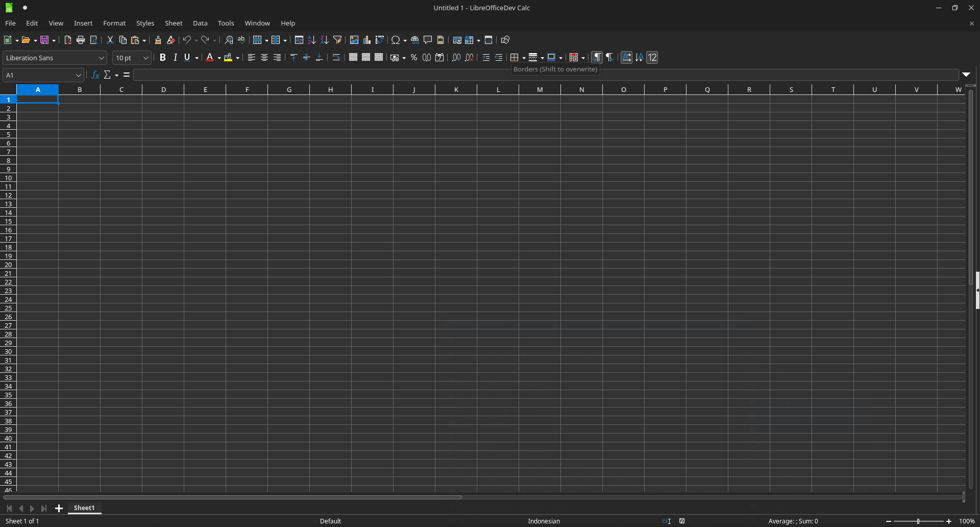Format as Percent icon
Viewport: 980px width, 527px height.
pyautogui.click(x=414, y=57)
